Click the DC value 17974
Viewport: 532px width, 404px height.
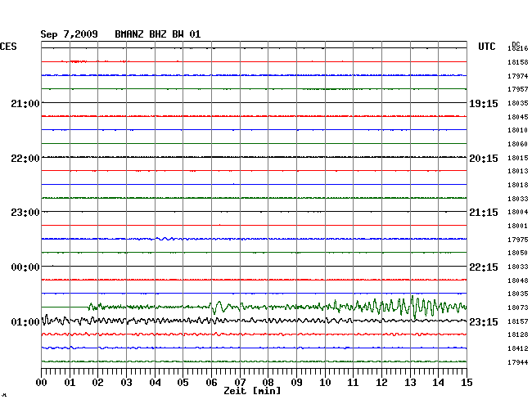(x=518, y=76)
